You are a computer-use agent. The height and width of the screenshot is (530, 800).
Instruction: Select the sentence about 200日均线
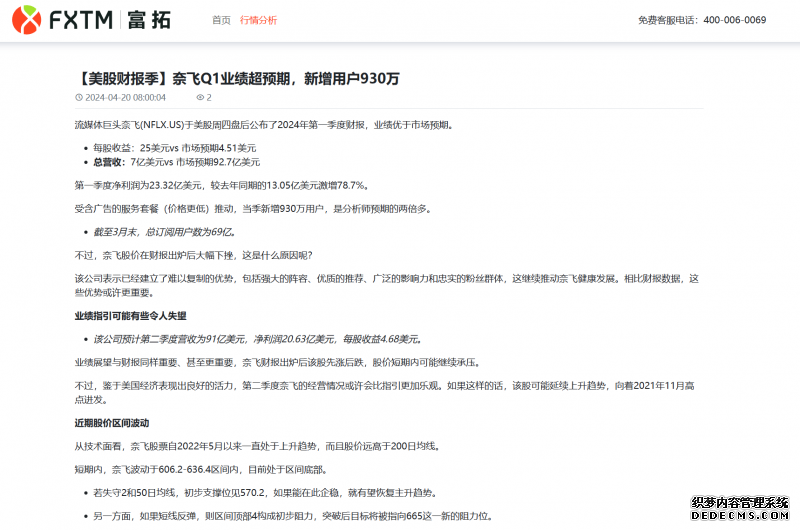258,446
